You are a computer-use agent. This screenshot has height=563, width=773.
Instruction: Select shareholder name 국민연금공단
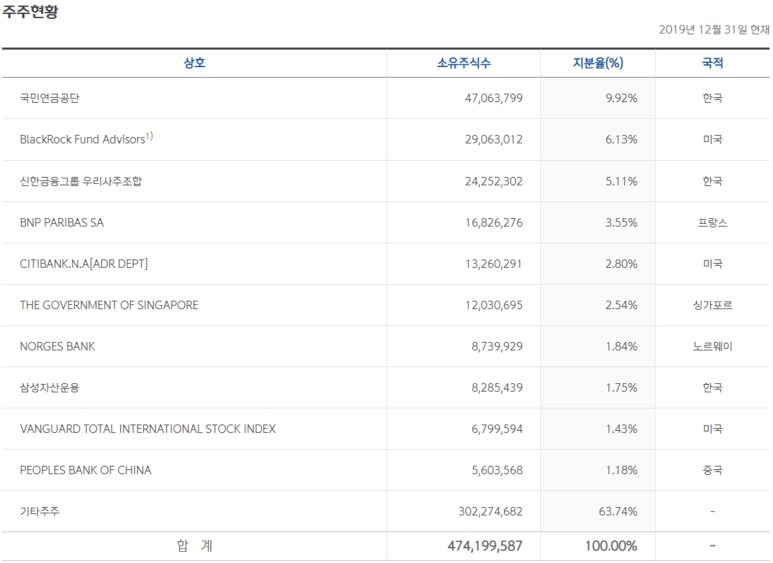point(49,98)
